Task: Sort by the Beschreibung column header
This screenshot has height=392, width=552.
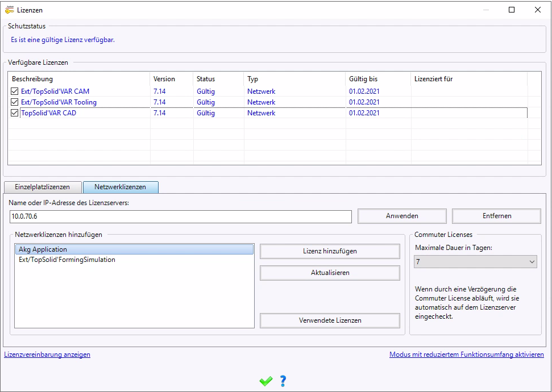Action: tap(79, 79)
